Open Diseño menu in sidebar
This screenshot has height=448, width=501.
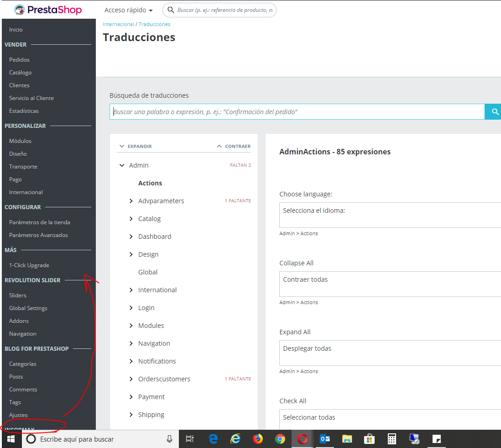pyautogui.click(x=18, y=154)
